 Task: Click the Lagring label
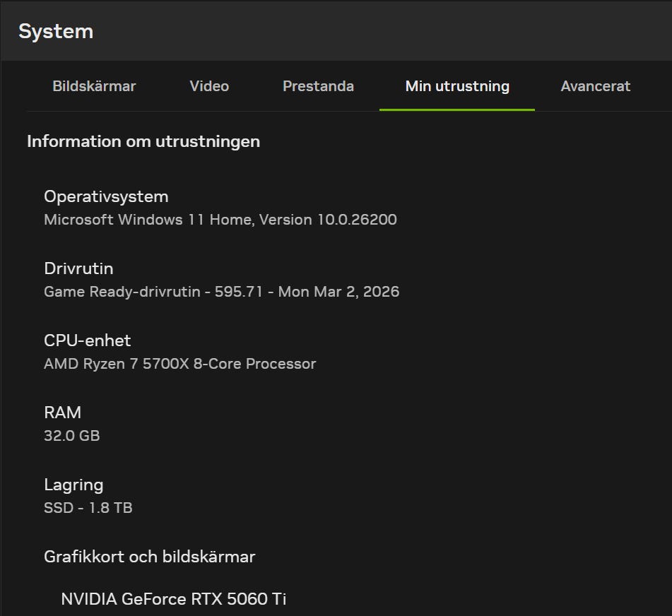click(73, 485)
